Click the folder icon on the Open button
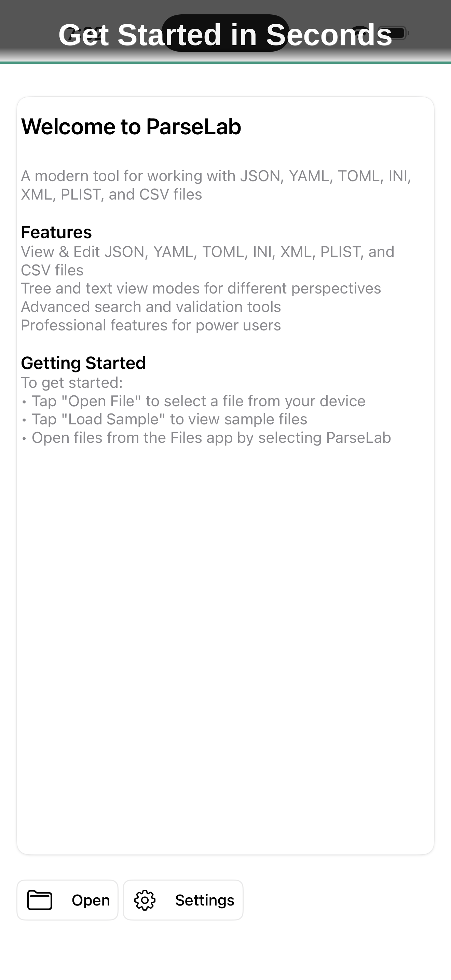 [38, 899]
